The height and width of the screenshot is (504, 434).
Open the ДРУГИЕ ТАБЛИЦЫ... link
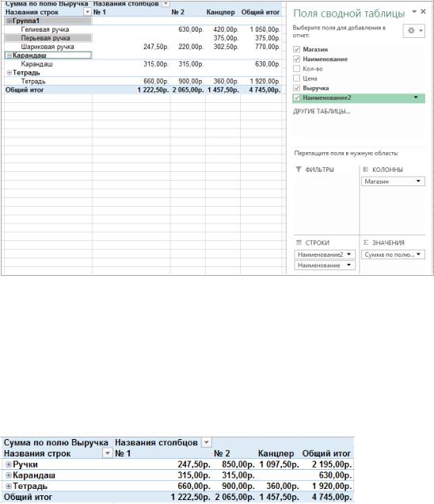pyautogui.click(x=322, y=112)
